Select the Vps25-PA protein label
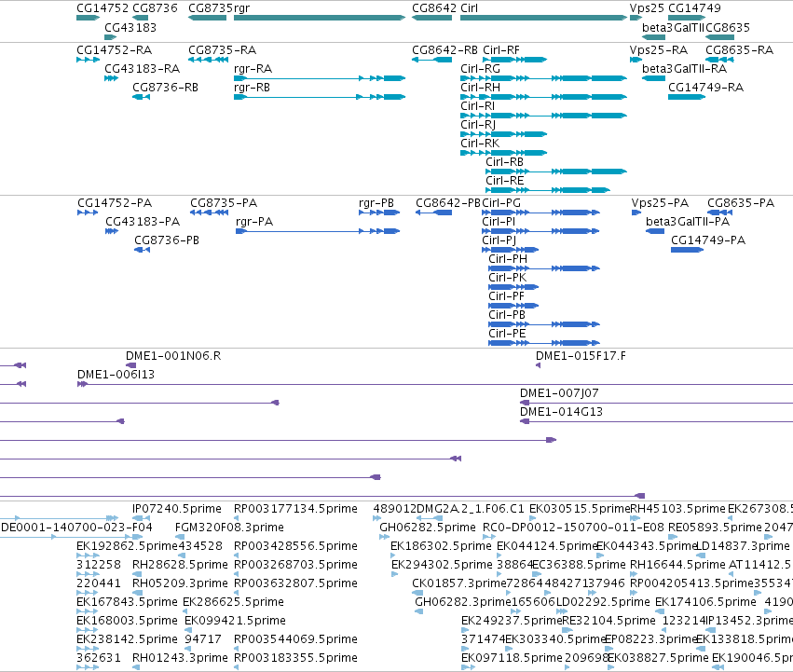The image size is (793, 672). coord(660,203)
